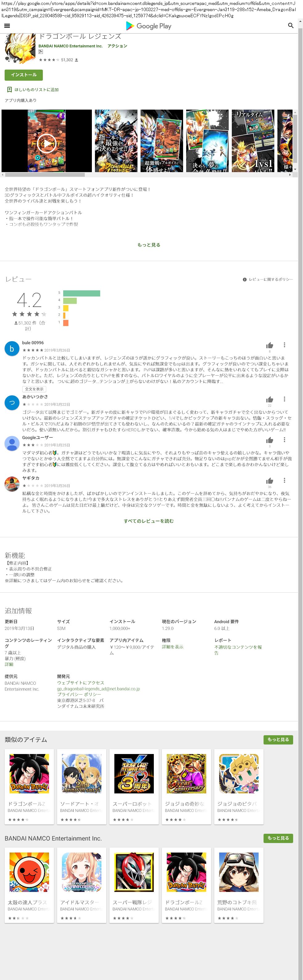Screen dimensions: 303x980
Task: Click the Google Play logo
Action: 149,26
